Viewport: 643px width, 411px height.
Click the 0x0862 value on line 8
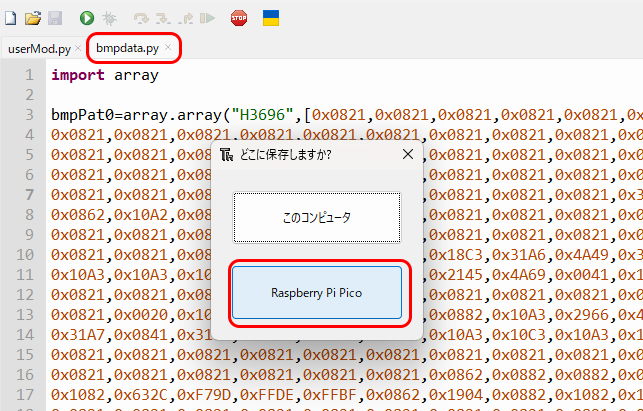[x=78, y=215]
